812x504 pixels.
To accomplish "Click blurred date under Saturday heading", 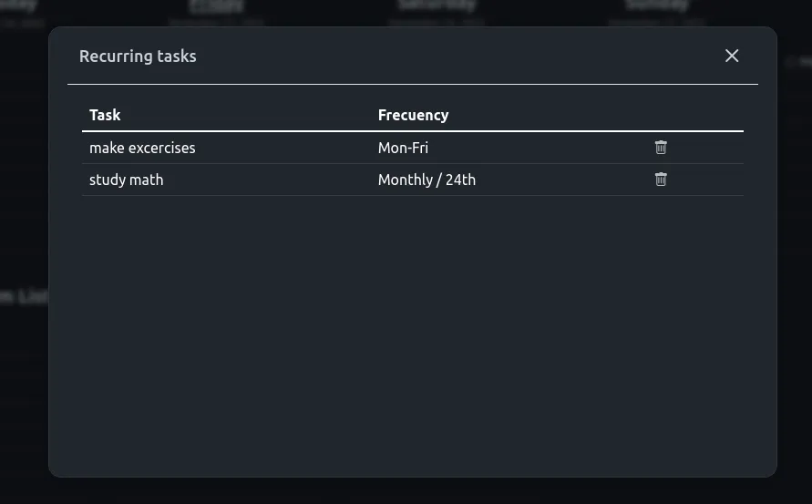I will tap(436, 22).
